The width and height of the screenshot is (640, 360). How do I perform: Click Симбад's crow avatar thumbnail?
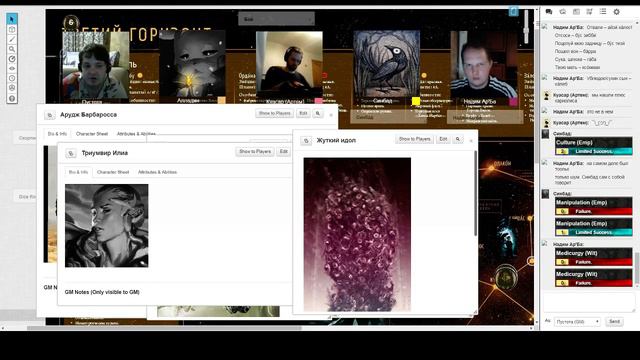[387, 65]
